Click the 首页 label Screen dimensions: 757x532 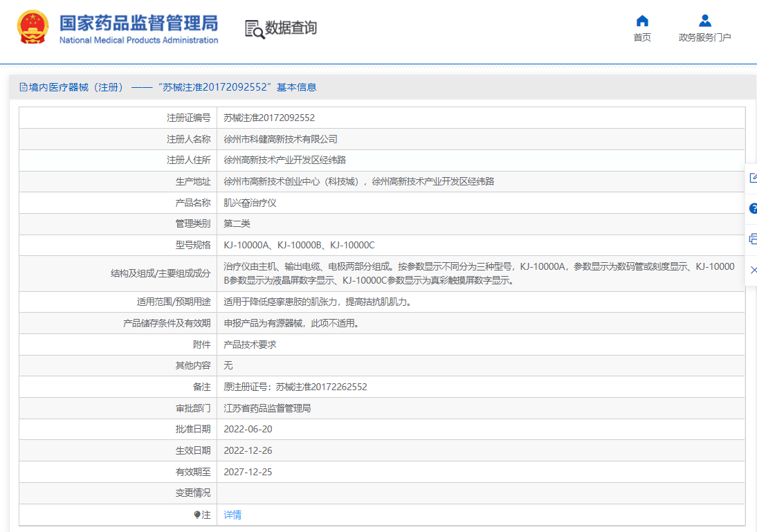click(642, 37)
